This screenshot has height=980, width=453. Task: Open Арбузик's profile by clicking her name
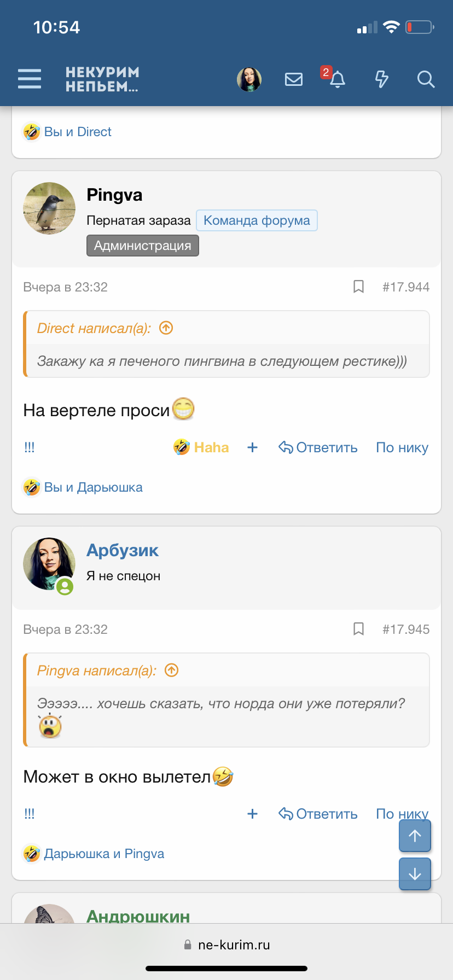point(123,550)
